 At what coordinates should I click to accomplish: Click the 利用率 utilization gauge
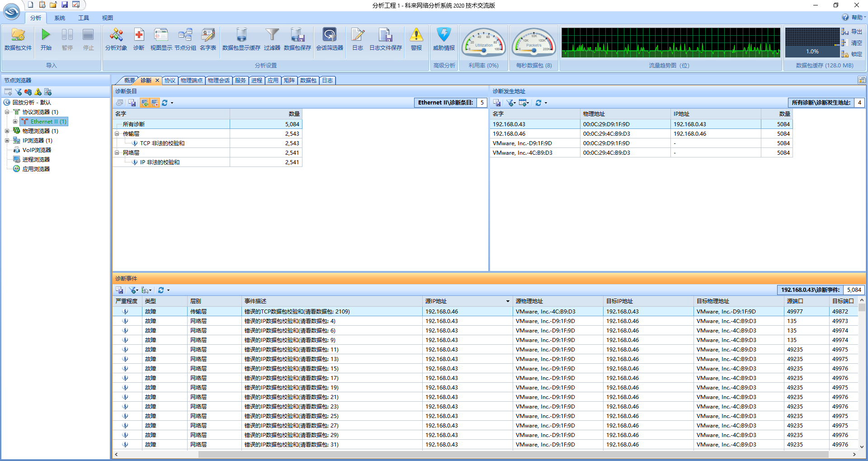pyautogui.click(x=483, y=43)
